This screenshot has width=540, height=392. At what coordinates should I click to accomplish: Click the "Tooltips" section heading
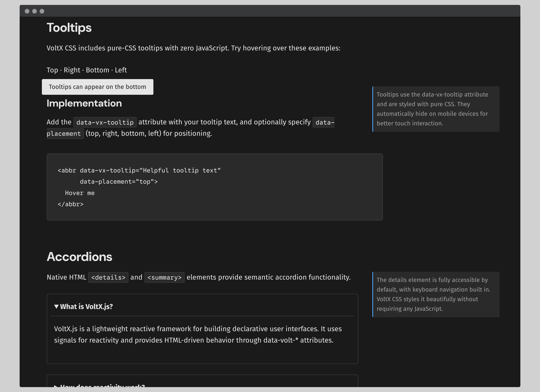click(x=69, y=28)
